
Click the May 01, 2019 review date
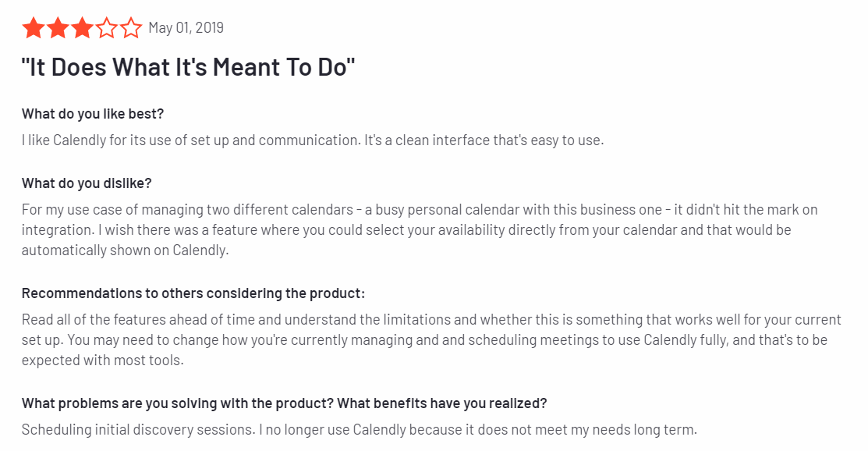coord(186,28)
